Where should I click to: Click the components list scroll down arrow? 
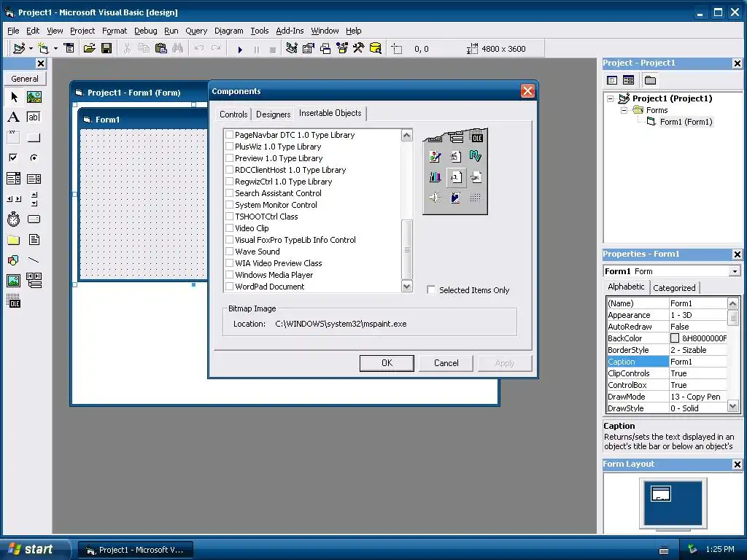407,286
